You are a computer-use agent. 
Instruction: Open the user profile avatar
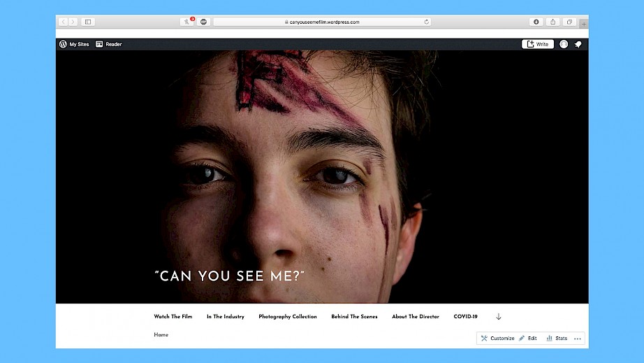(x=564, y=44)
